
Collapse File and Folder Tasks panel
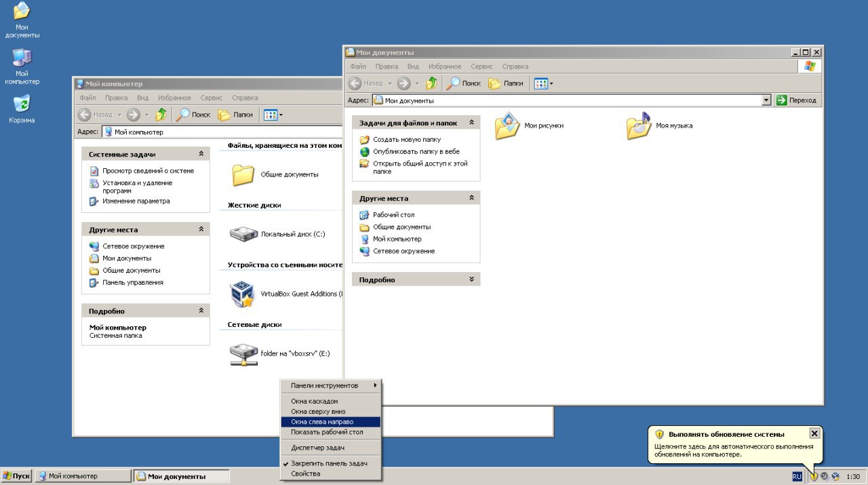click(x=471, y=123)
